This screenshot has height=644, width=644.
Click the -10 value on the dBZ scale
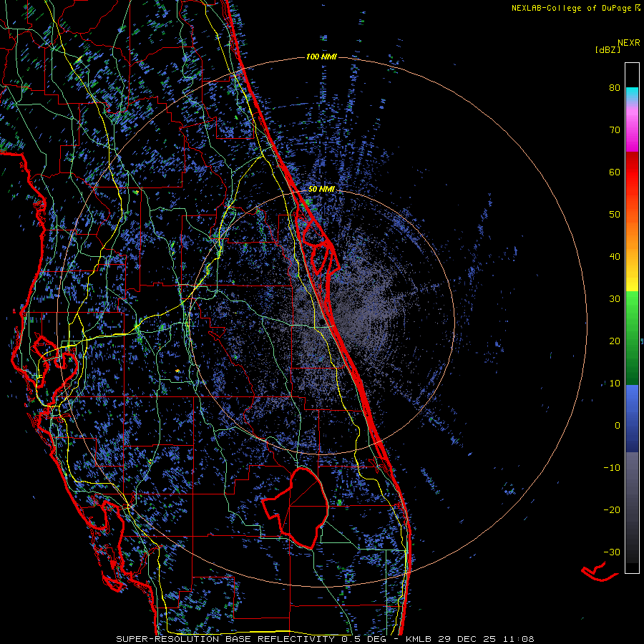tap(612, 468)
